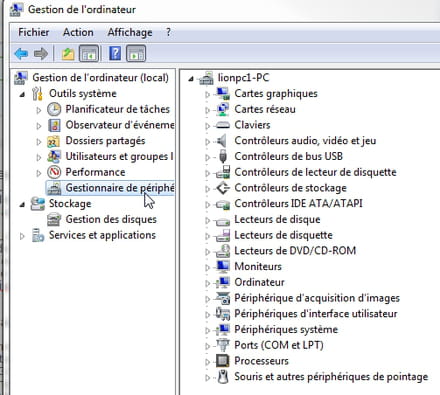
Task: Expand the Lecteurs de disque category
Action: 207,220
